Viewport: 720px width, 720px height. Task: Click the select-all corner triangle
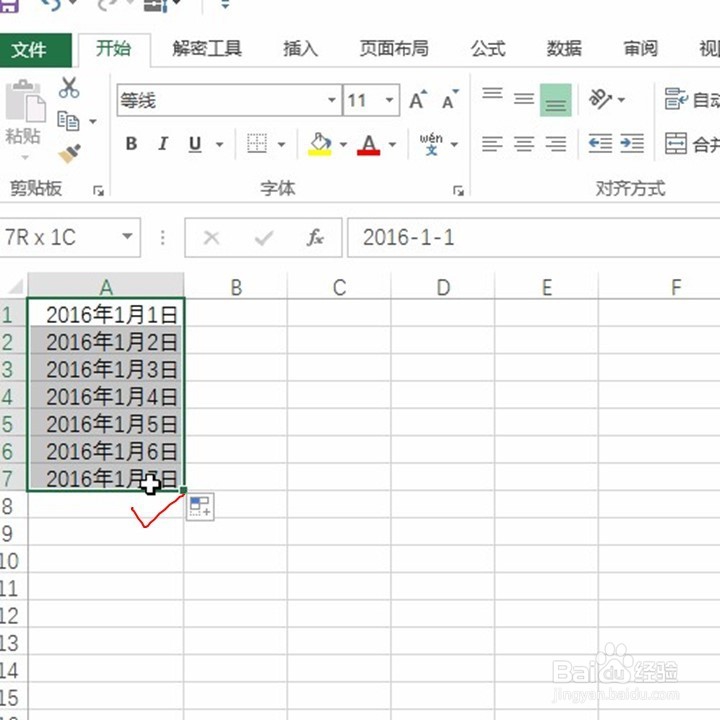point(15,287)
